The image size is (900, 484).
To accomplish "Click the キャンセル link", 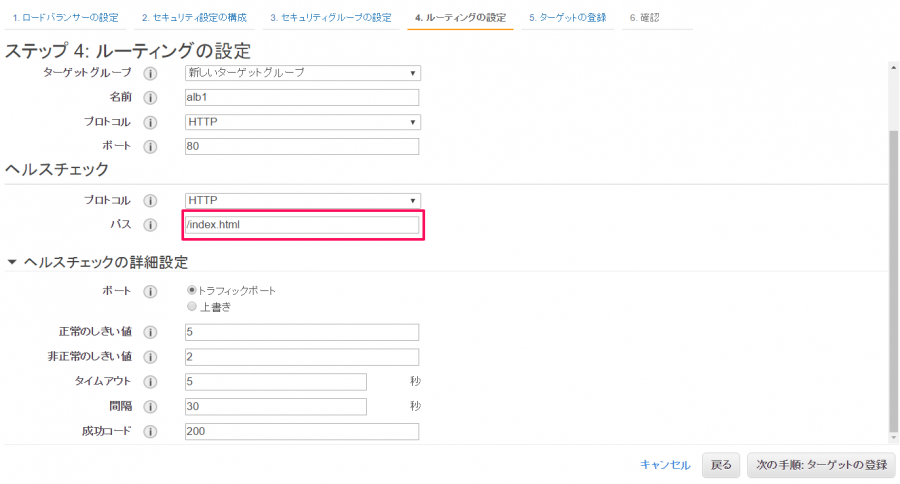I will [665, 465].
